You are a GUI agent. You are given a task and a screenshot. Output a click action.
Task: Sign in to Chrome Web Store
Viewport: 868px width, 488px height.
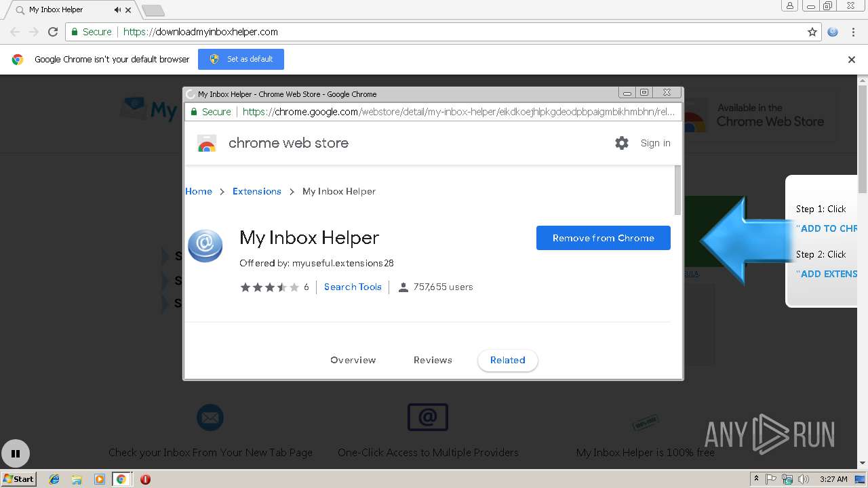[x=655, y=143]
